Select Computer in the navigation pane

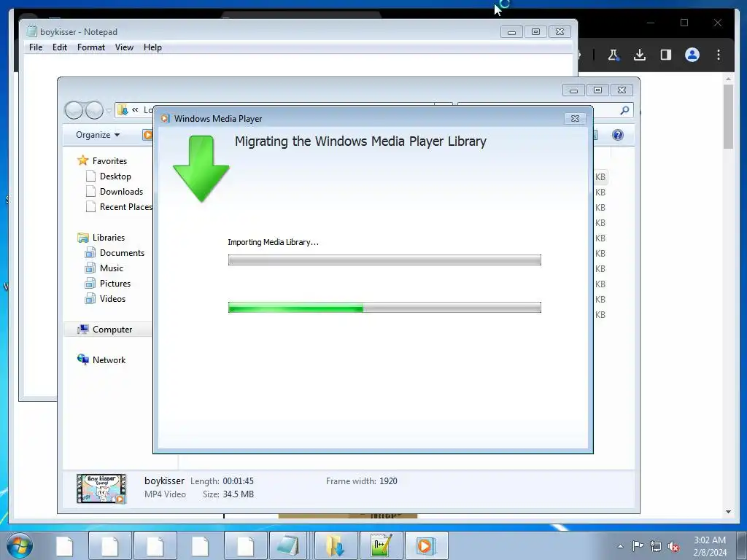(x=112, y=329)
